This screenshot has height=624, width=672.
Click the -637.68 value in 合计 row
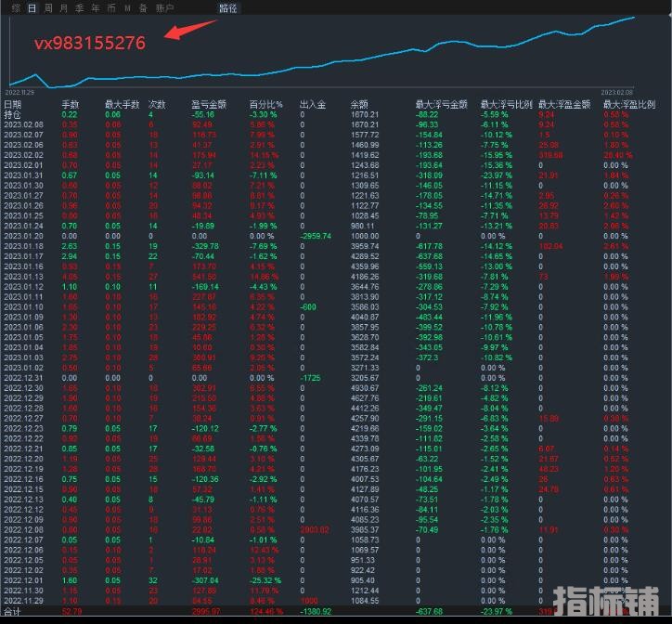[430, 612]
